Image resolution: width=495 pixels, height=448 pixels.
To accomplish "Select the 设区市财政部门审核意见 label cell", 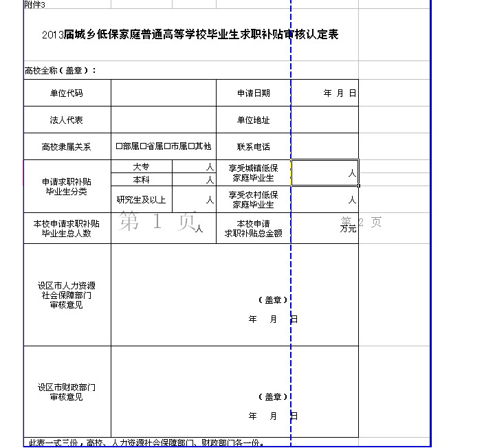I will tap(67, 392).
